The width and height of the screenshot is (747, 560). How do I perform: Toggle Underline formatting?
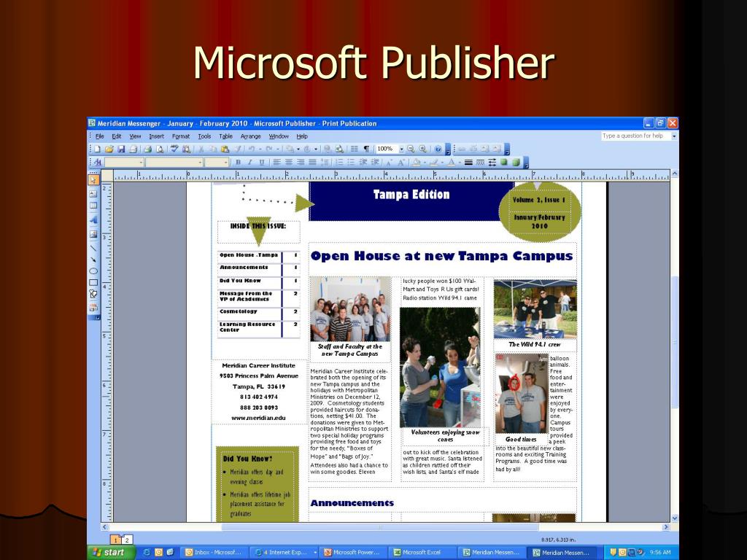point(262,163)
